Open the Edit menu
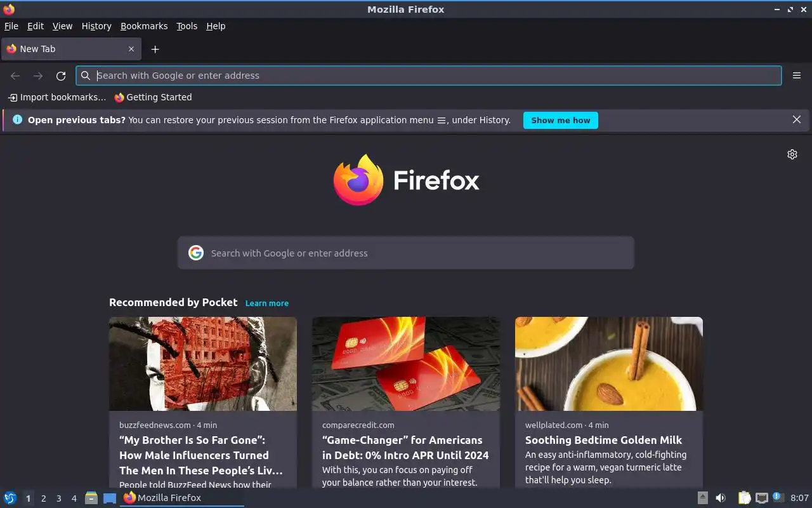The width and height of the screenshot is (812, 508). 36,26
